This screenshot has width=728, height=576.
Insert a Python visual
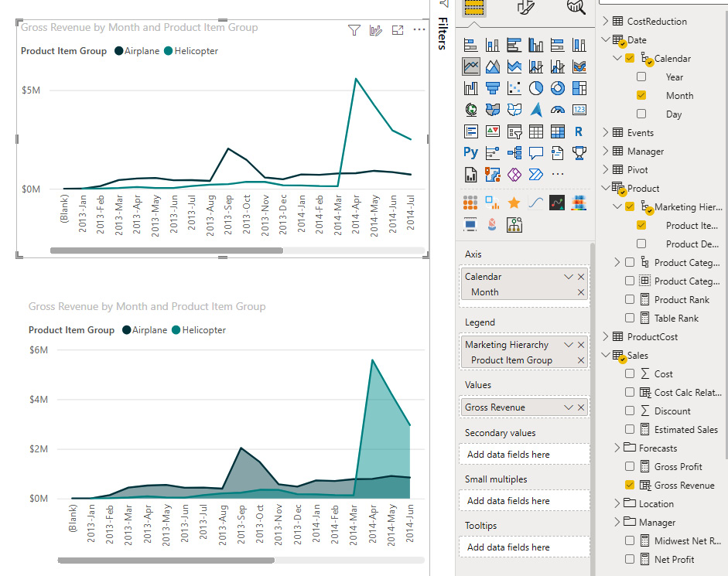[x=470, y=153]
